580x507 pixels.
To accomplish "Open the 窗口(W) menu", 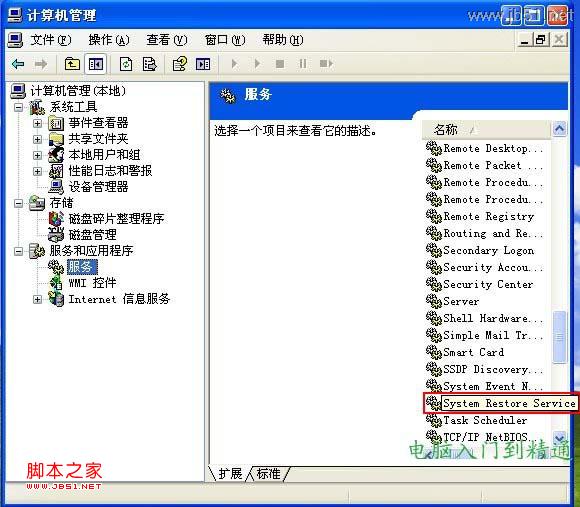I will coord(225,40).
